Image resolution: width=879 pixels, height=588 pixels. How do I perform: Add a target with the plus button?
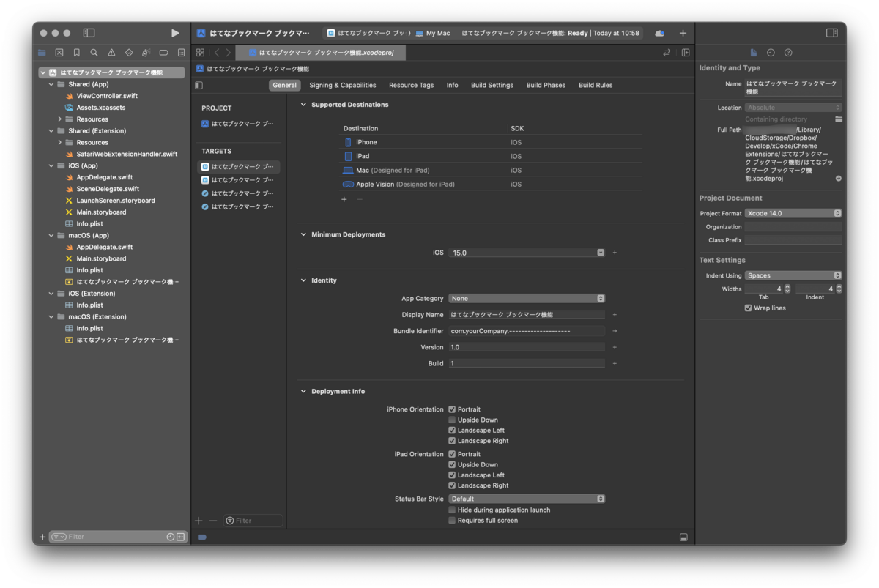coord(199,521)
